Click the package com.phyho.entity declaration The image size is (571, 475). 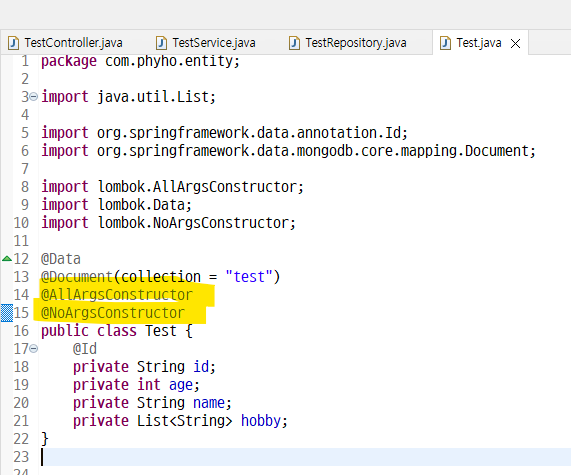coord(140,61)
